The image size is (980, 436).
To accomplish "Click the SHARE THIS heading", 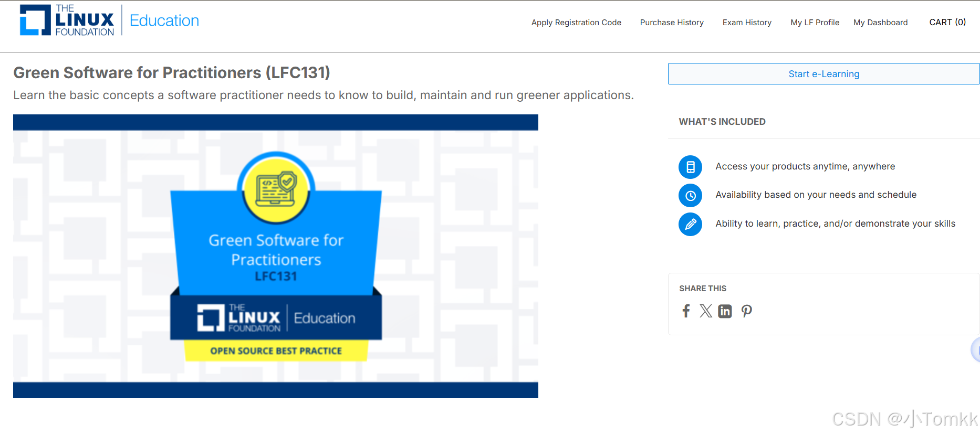I will tap(703, 289).
